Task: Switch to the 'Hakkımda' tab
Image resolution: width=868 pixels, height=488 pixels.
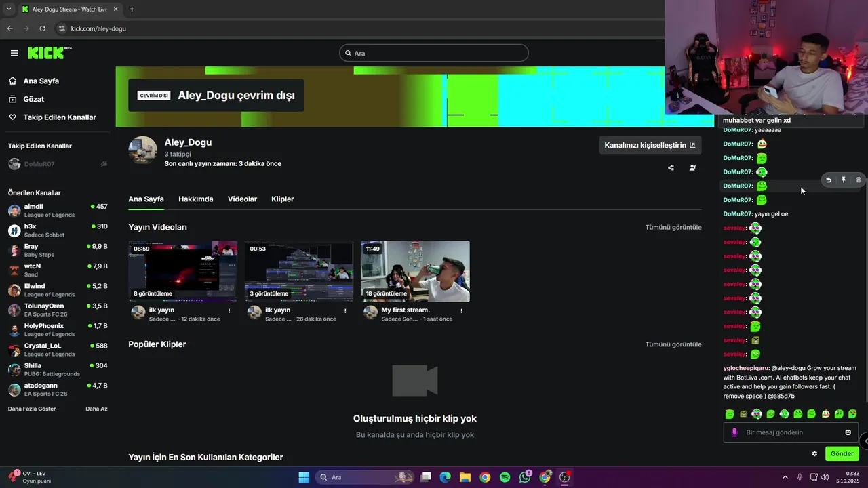Action: coord(196,199)
